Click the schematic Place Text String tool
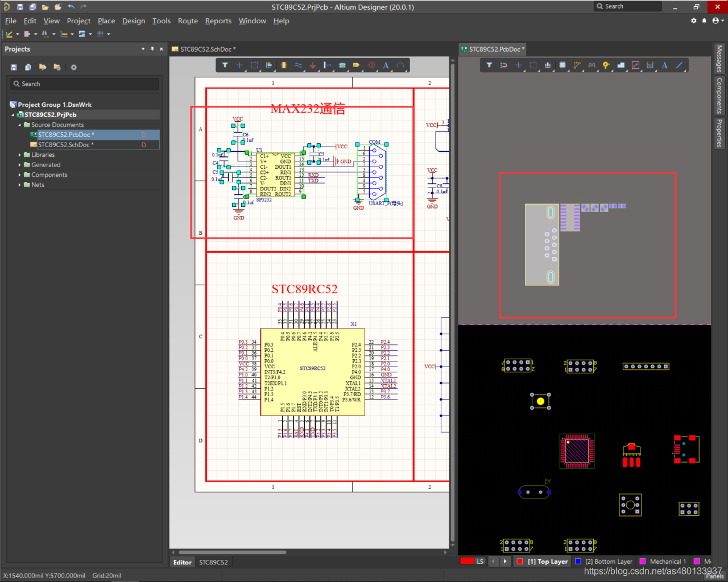Viewport: 728px width, 582px height. click(x=386, y=65)
